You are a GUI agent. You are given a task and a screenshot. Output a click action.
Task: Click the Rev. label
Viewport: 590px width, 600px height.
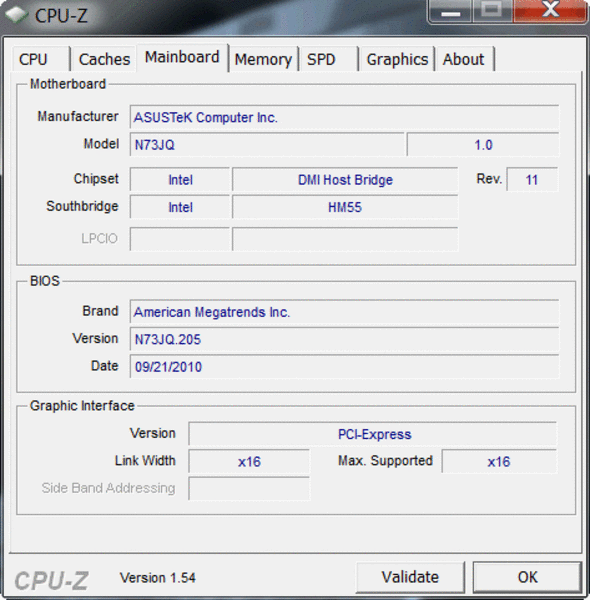[x=489, y=179]
